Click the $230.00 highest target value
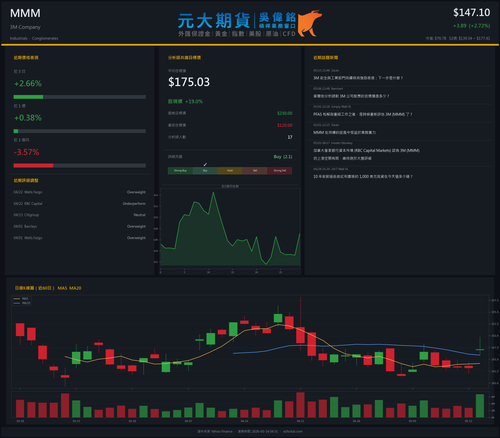The width and height of the screenshot is (500, 438). (285, 113)
